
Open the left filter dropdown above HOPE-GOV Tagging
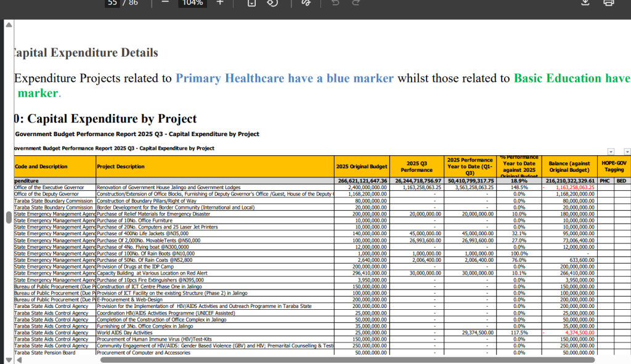(x=611, y=152)
